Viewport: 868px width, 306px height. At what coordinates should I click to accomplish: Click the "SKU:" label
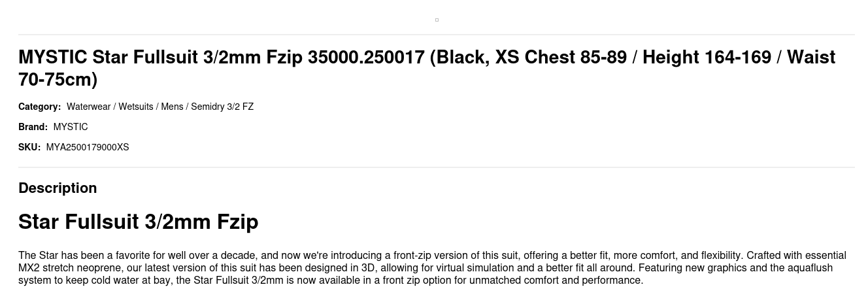pyautogui.click(x=29, y=147)
